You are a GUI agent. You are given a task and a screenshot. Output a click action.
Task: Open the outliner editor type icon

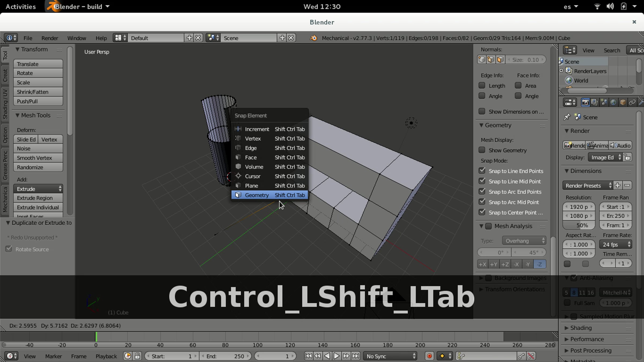tap(570, 50)
